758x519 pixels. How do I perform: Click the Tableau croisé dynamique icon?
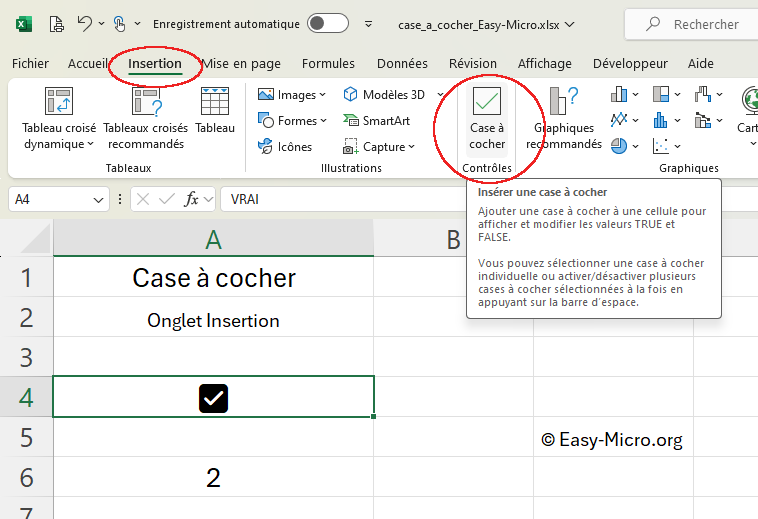[59, 101]
